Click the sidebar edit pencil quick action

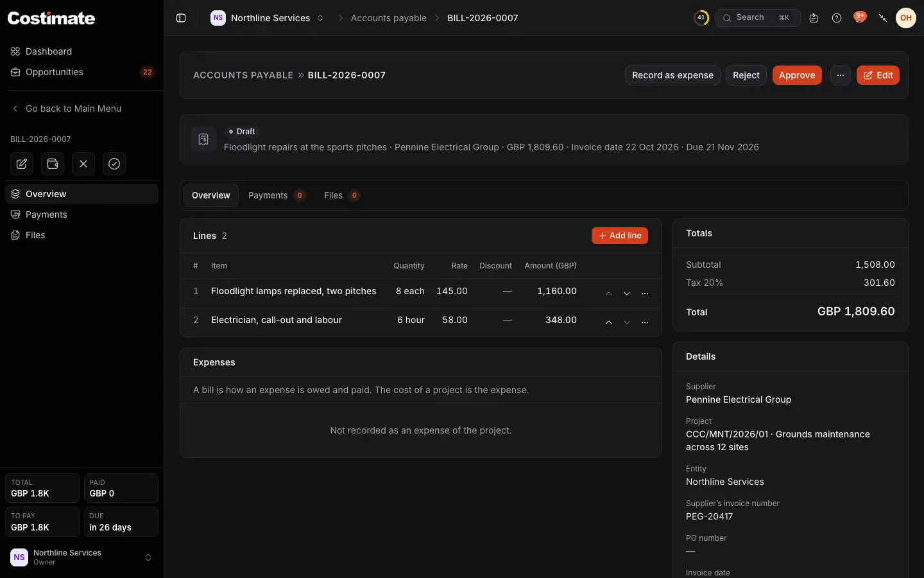[22, 164]
